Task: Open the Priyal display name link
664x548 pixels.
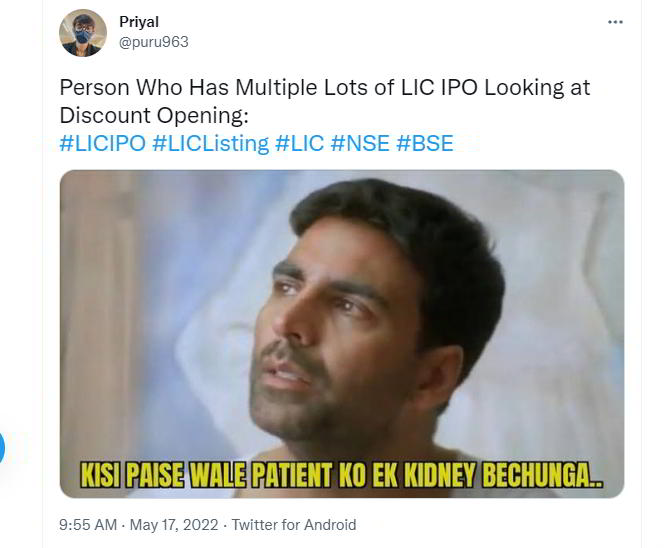Action: (139, 22)
